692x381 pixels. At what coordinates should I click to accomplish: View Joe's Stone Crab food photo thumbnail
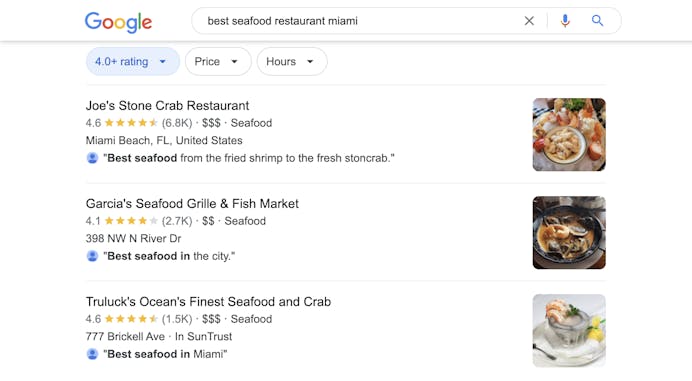[x=569, y=135]
